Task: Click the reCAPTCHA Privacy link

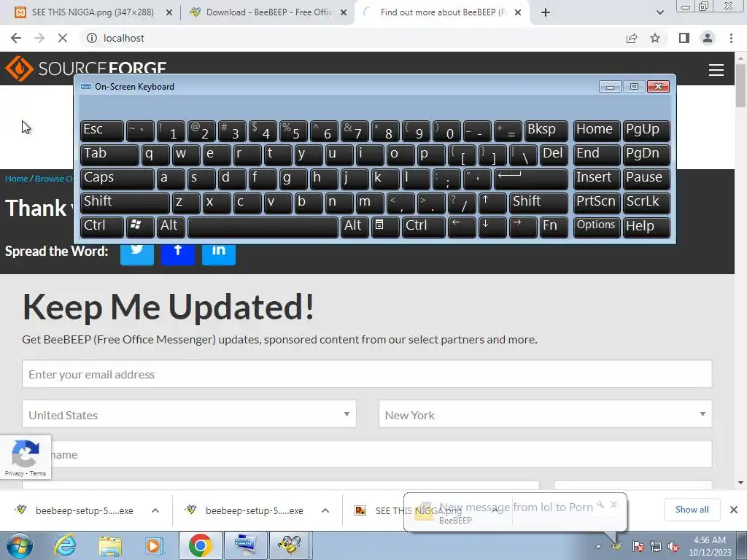Action: (x=14, y=473)
